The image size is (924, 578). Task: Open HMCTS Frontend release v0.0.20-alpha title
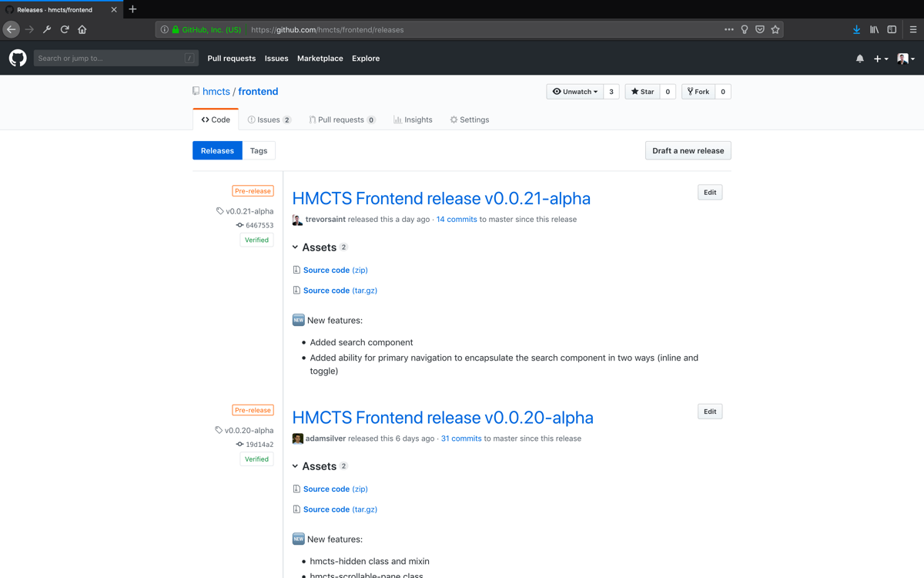443,417
